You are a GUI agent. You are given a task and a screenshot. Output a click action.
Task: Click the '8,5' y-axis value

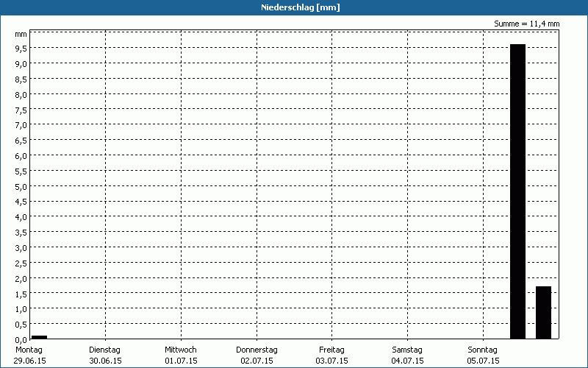(x=21, y=79)
